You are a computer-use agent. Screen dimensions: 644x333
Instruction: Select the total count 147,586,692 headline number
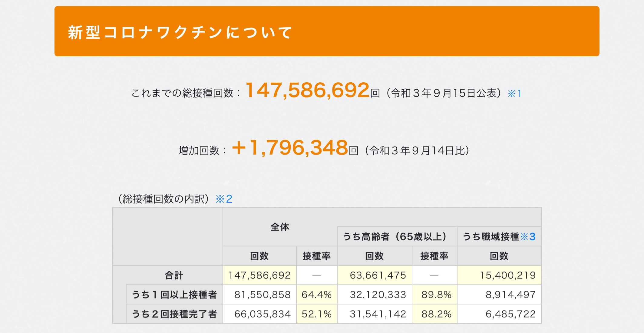tap(308, 90)
